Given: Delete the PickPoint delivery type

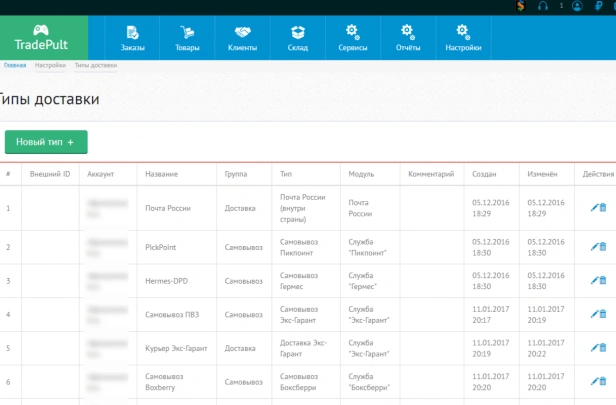Looking at the screenshot, I should click(x=603, y=247).
